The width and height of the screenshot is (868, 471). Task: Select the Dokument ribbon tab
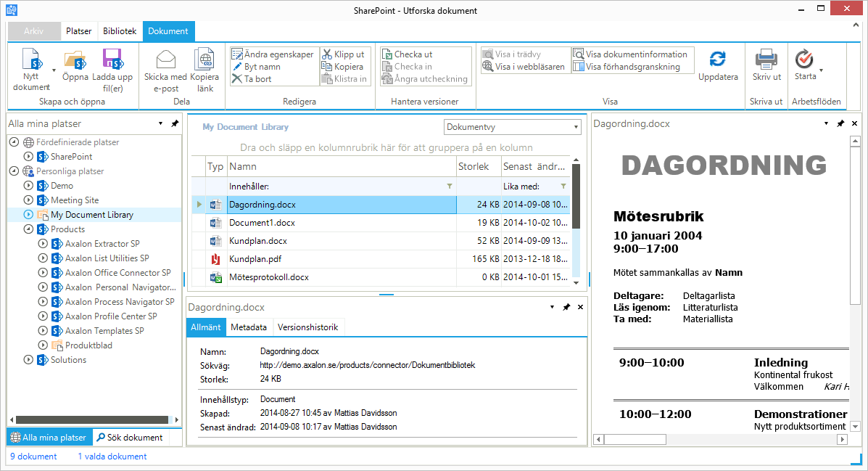click(168, 31)
